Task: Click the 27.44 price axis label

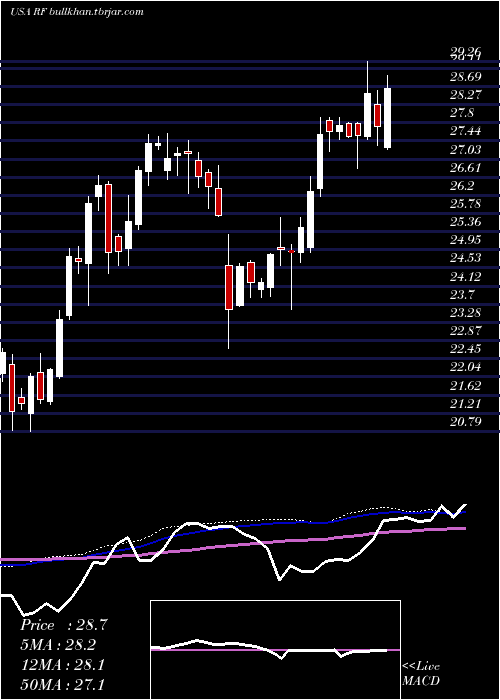Action: coord(466,131)
